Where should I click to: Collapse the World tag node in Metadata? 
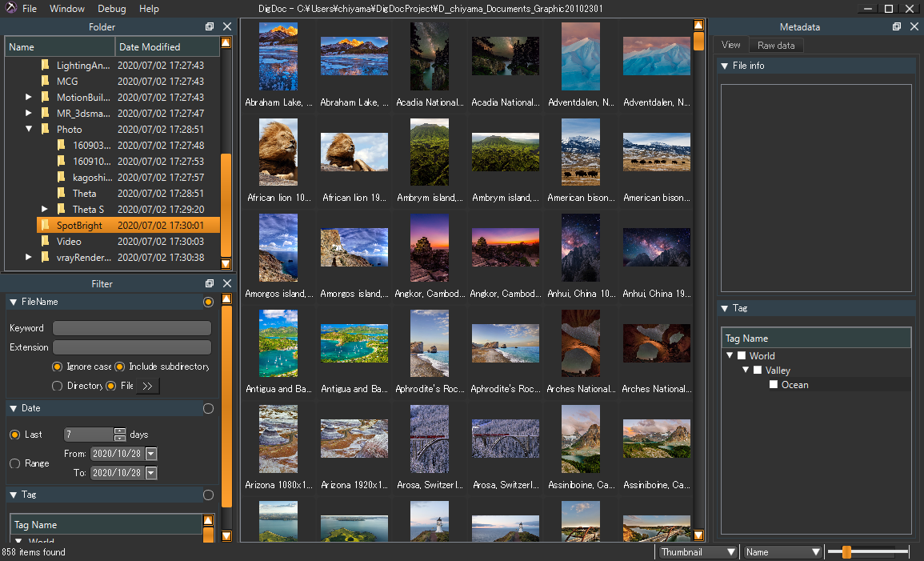[x=730, y=355]
